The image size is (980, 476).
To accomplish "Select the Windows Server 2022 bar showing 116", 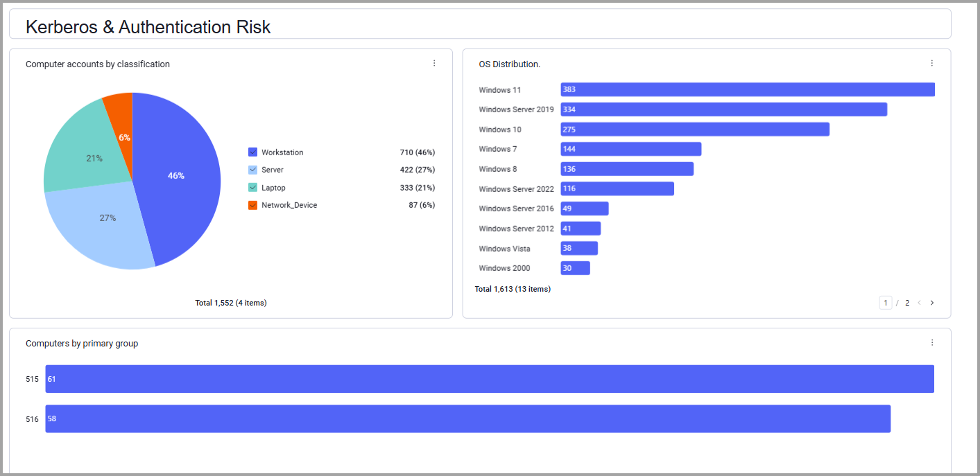I will point(617,188).
